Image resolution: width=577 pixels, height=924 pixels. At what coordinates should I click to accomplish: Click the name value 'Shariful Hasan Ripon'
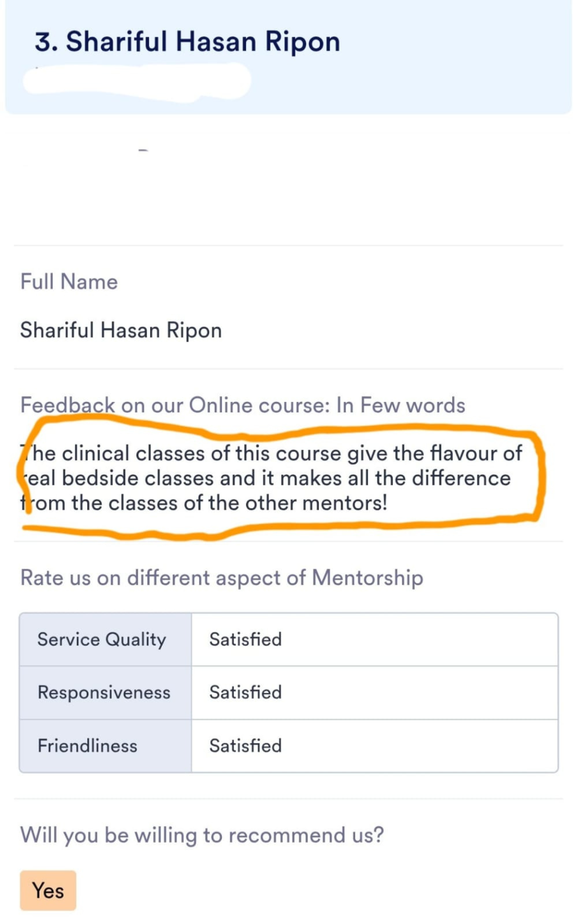tap(121, 330)
